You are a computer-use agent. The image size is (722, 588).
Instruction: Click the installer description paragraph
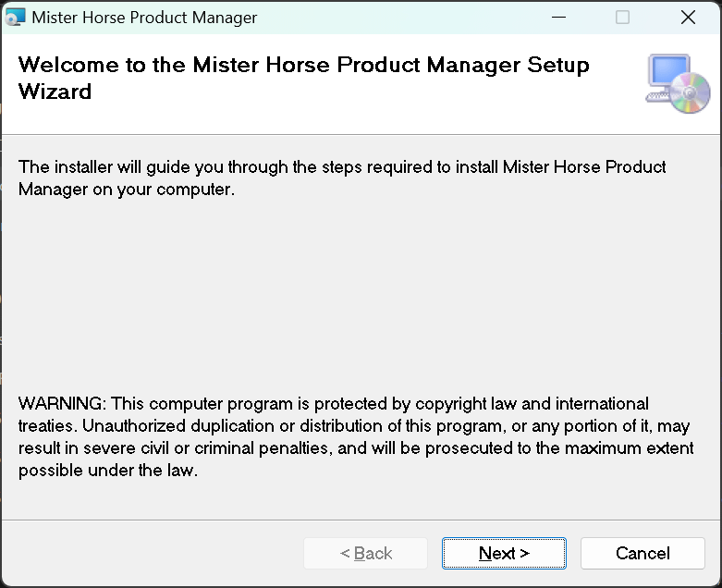pyautogui.click(x=342, y=178)
